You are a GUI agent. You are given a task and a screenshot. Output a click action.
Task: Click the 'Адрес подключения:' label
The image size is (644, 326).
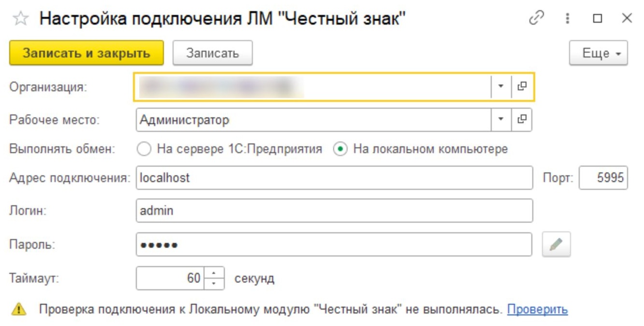tap(70, 178)
